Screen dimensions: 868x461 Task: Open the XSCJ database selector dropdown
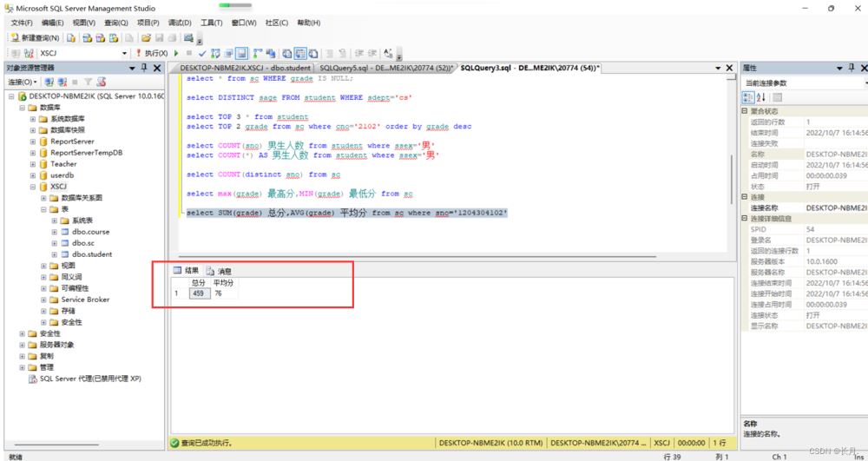[x=124, y=53]
